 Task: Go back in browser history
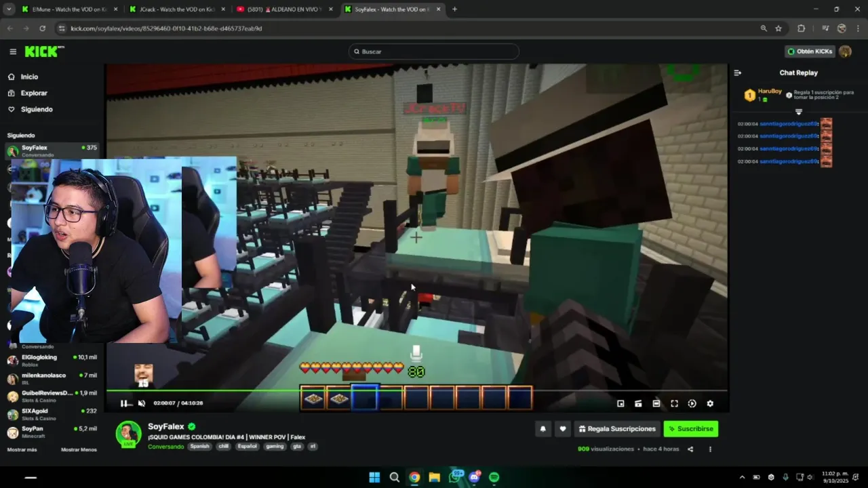click(x=9, y=28)
